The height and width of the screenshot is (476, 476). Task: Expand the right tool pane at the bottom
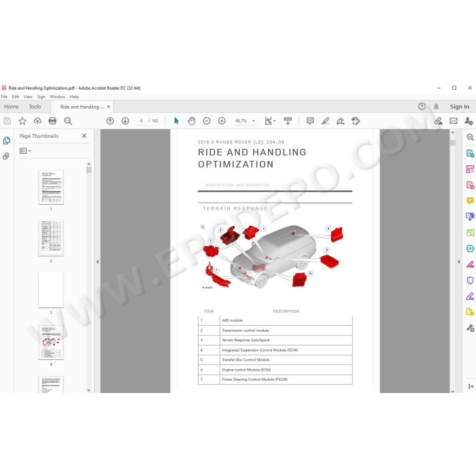coord(471,386)
